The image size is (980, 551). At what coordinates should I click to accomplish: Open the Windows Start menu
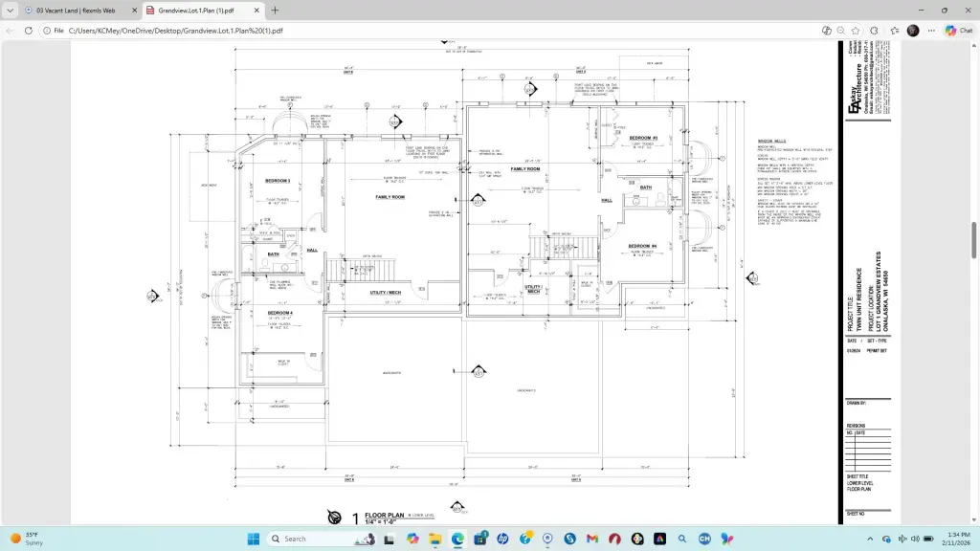point(254,539)
